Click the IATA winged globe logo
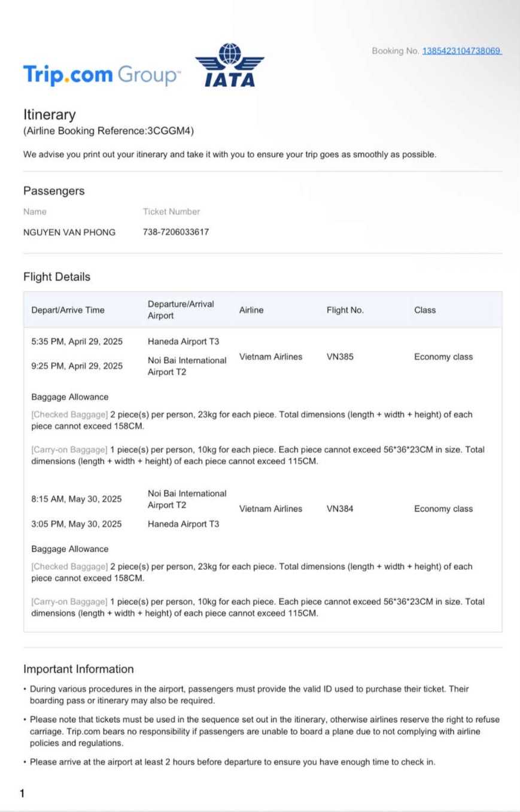This screenshot has width=520, height=812. coord(230,65)
